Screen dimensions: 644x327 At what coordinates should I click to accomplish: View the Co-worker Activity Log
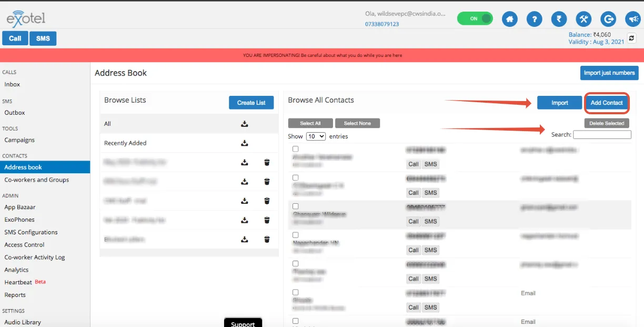[35, 257]
